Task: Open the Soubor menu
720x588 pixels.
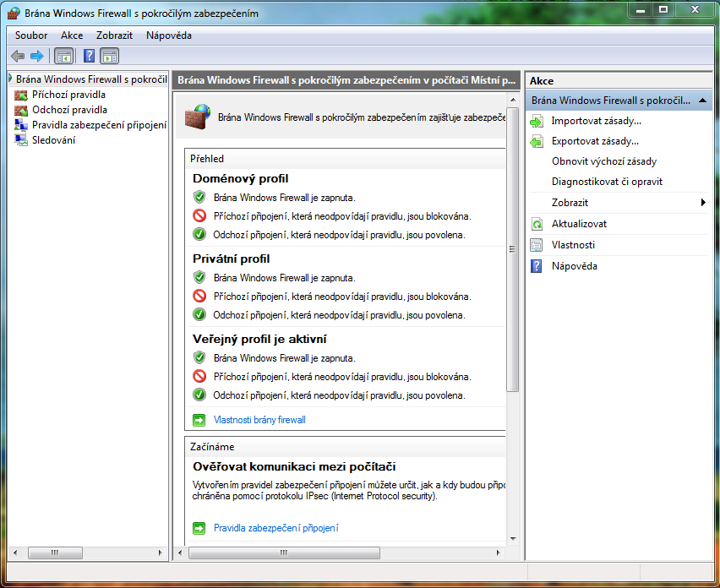Action: pyautogui.click(x=31, y=35)
